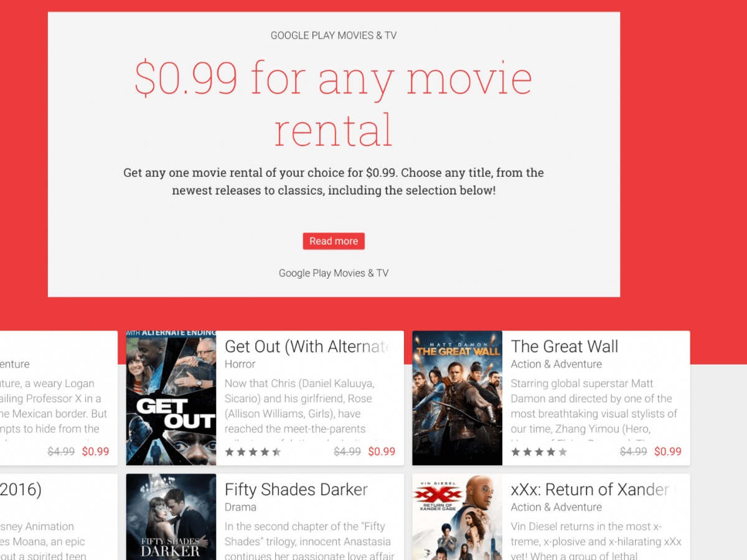Select Action & Adventure under xXx title
The image size is (747, 560).
click(x=557, y=507)
